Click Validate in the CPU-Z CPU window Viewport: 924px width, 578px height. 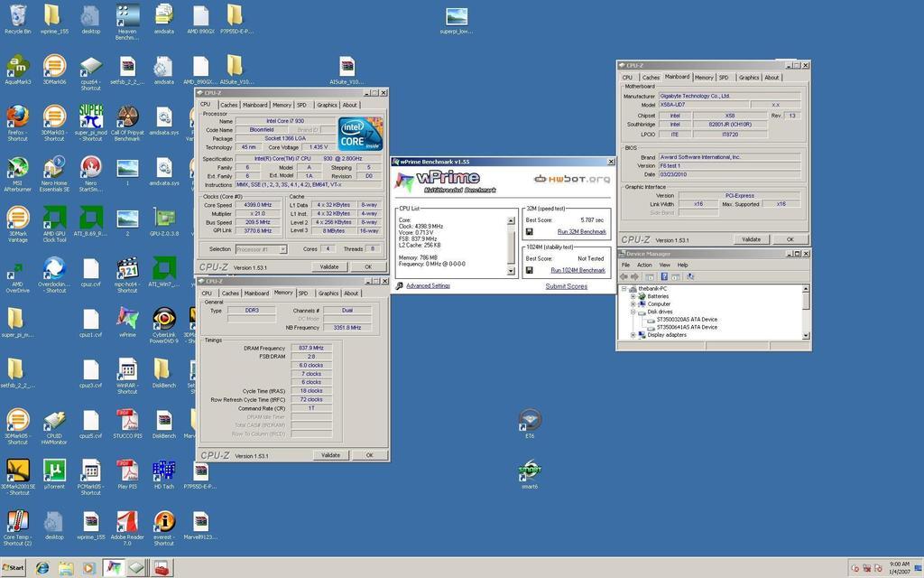point(328,266)
